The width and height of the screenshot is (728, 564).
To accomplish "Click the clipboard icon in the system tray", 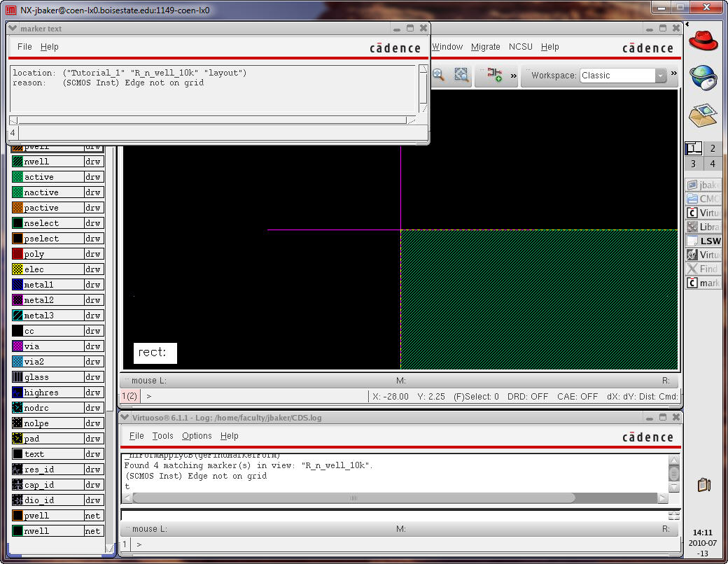I will tap(704, 484).
